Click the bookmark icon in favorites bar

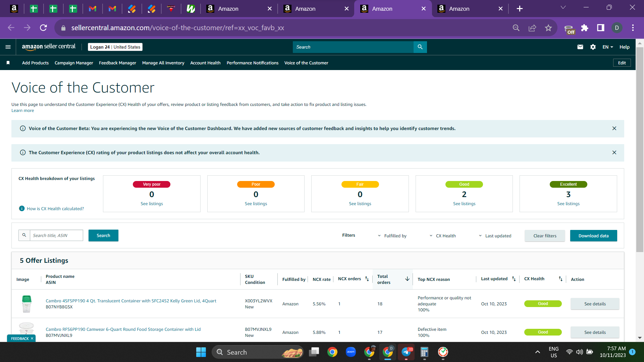point(8,63)
